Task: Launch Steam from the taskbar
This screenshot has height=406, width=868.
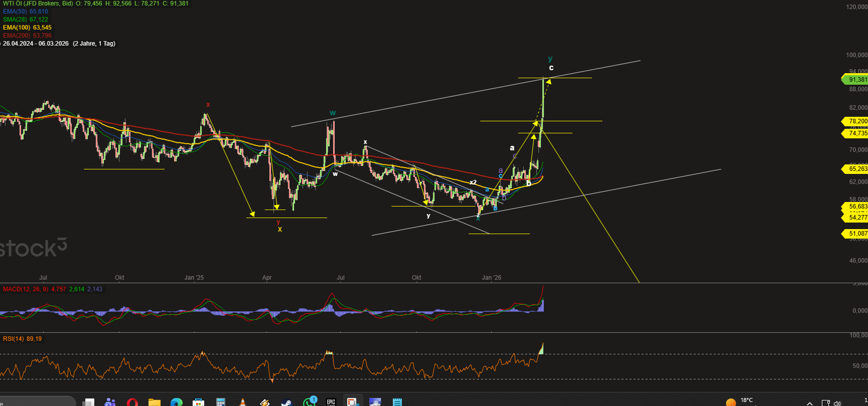Action: pos(286,402)
